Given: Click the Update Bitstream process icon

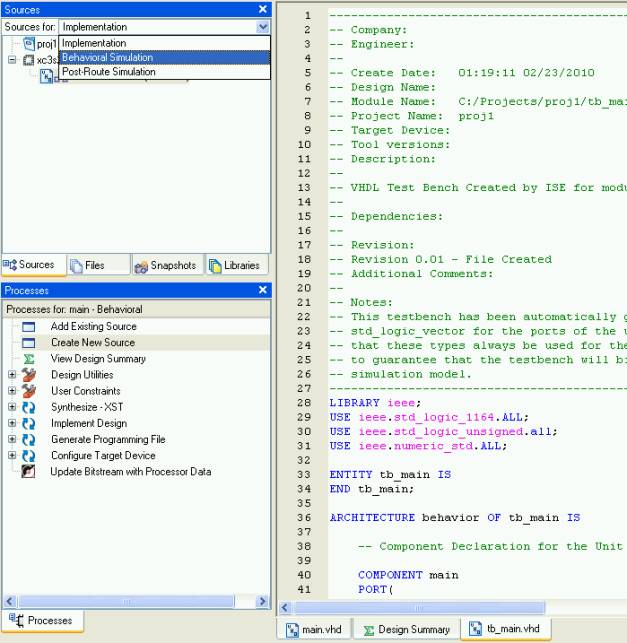Looking at the screenshot, I should (x=28, y=472).
